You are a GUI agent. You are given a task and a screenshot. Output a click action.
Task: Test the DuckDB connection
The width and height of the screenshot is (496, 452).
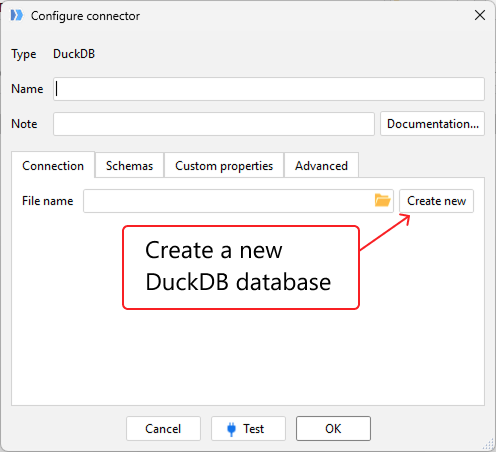pyautogui.click(x=248, y=428)
